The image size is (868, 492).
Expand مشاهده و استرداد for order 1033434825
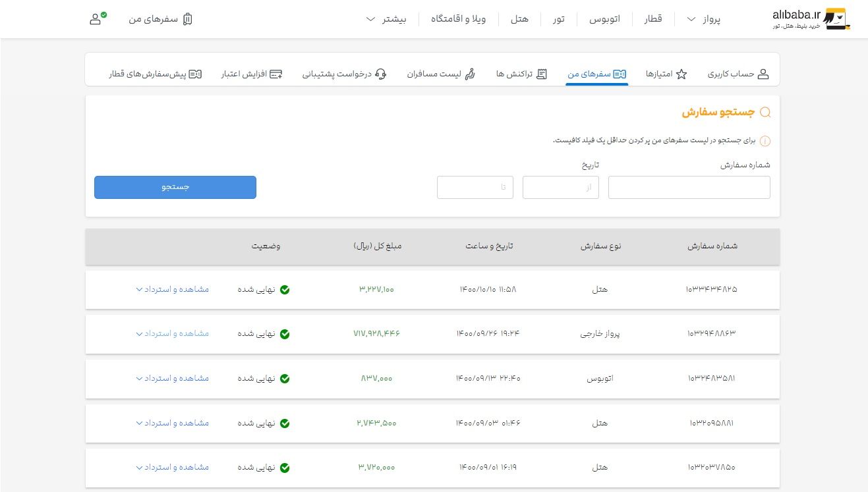tap(172, 289)
